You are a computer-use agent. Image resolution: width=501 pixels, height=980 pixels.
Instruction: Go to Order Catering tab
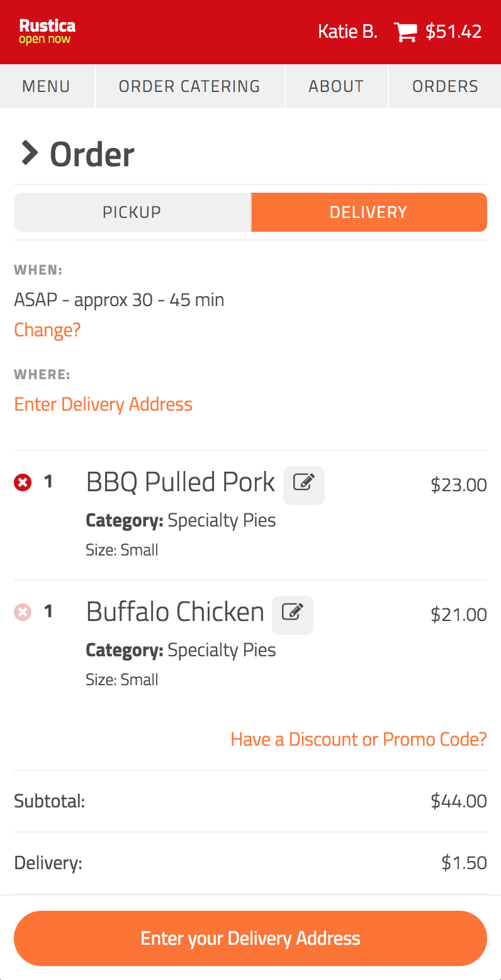point(189,86)
